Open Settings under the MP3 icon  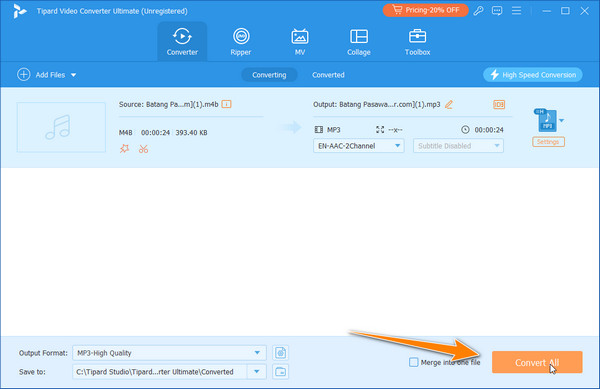click(x=548, y=142)
